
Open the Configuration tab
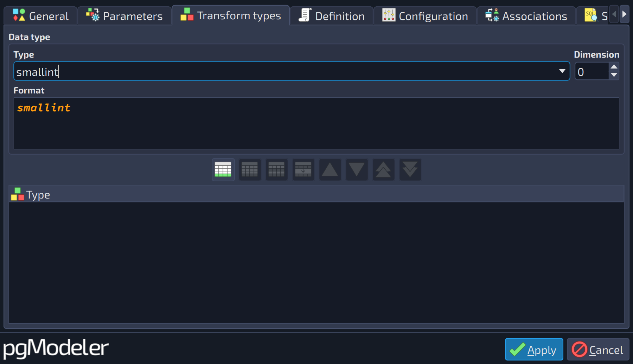pyautogui.click(x=425, y=16)
